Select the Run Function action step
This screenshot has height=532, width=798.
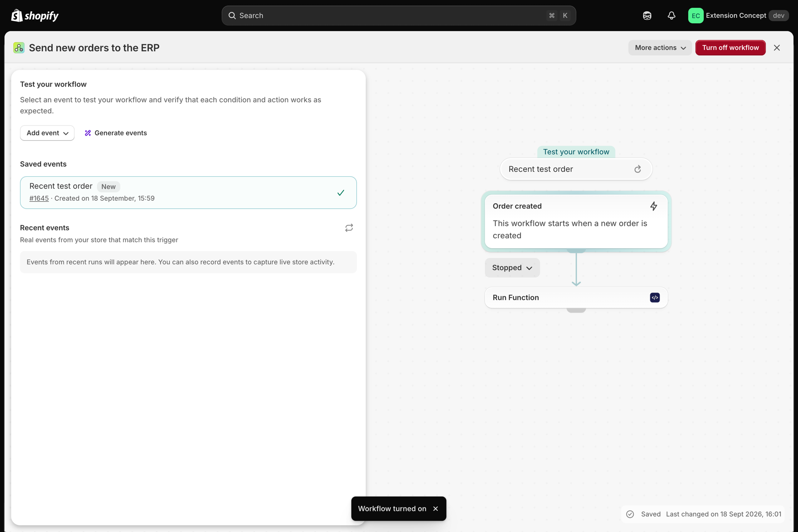tap(576, 298)
